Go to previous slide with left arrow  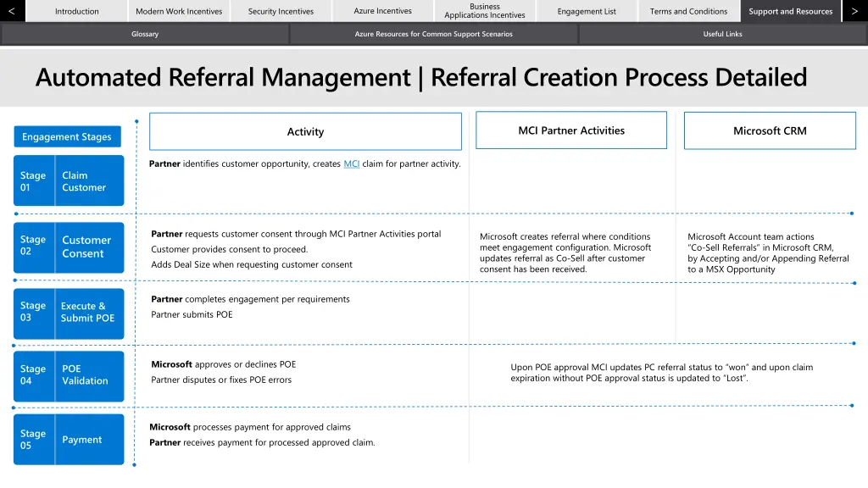[x=12, y=11]
